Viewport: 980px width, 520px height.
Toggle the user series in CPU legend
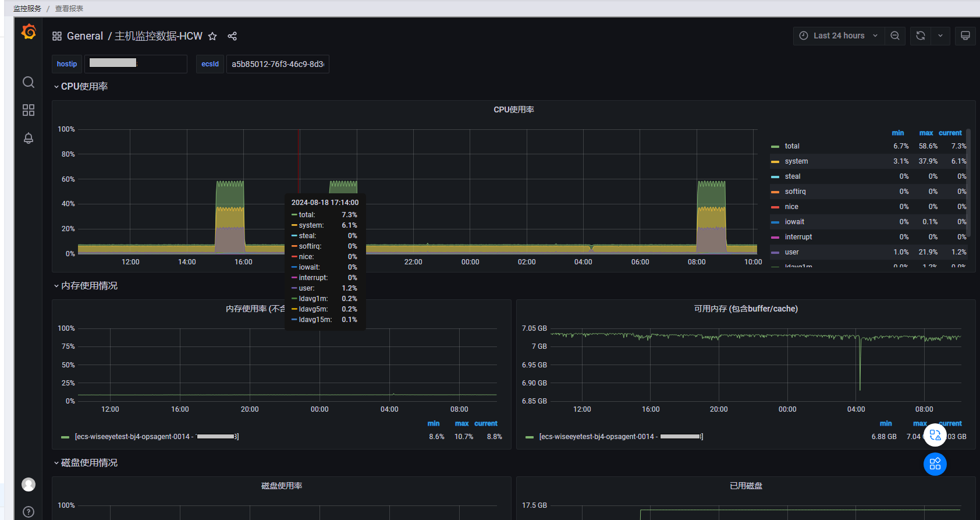(791, 252)
